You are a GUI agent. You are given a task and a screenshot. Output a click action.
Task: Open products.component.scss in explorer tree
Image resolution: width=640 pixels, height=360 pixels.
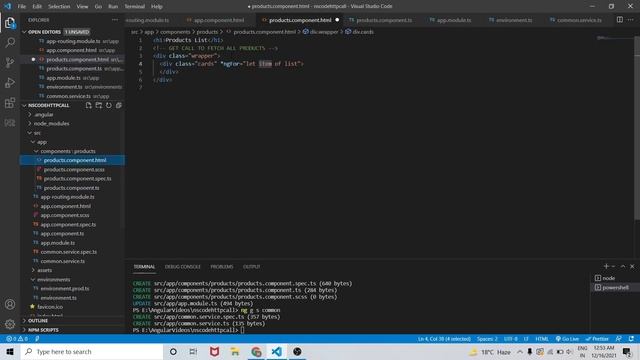click(x=74, y=169)
